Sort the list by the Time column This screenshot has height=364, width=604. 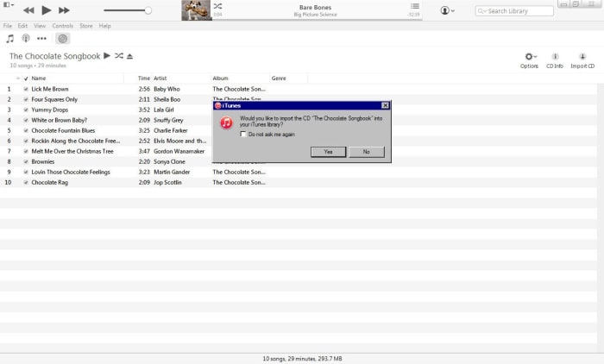click(x=144, y=78)
